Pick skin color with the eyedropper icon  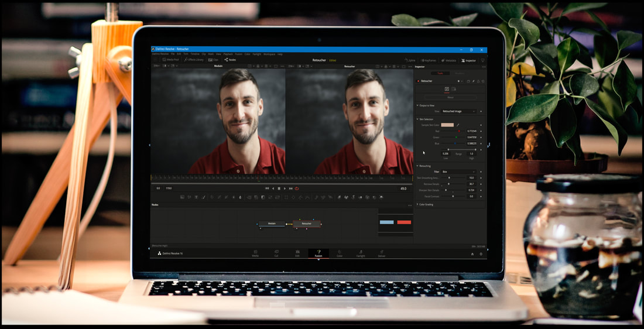(458, 125)
